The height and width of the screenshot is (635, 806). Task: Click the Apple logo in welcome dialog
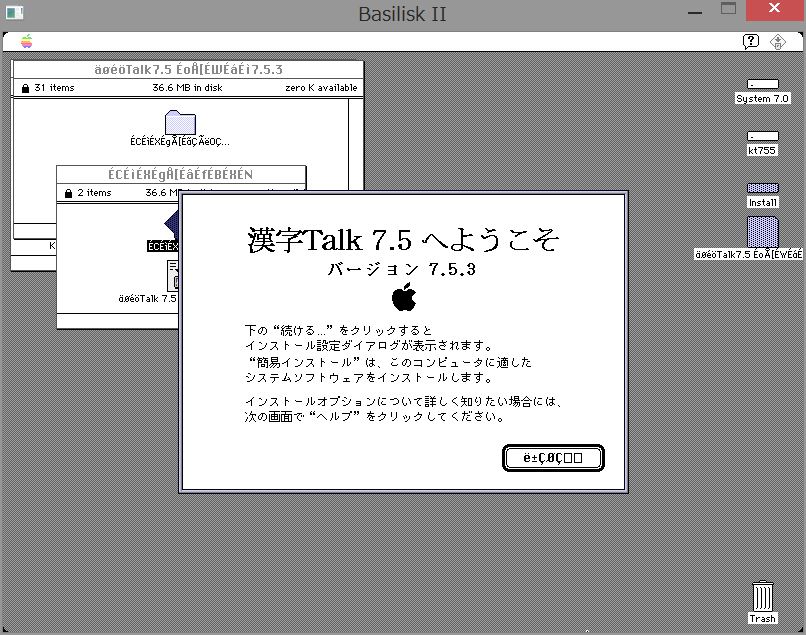pyautogui.click(x=404, y=297)
